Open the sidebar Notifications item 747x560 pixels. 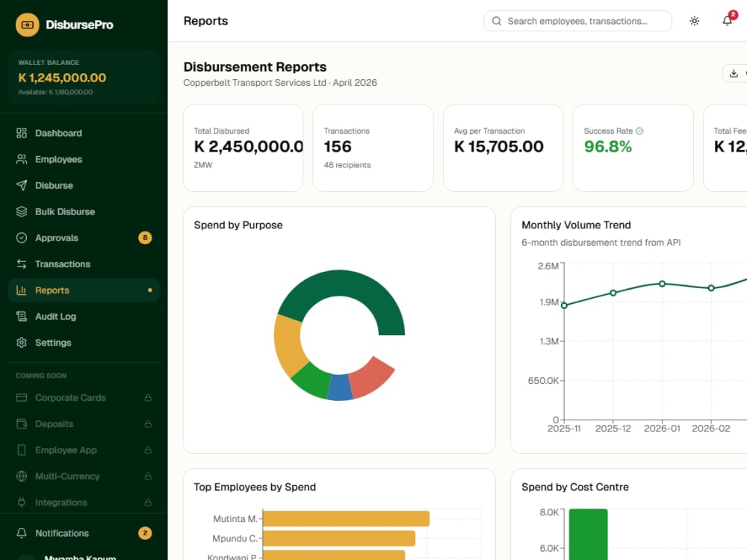point(84,533)
